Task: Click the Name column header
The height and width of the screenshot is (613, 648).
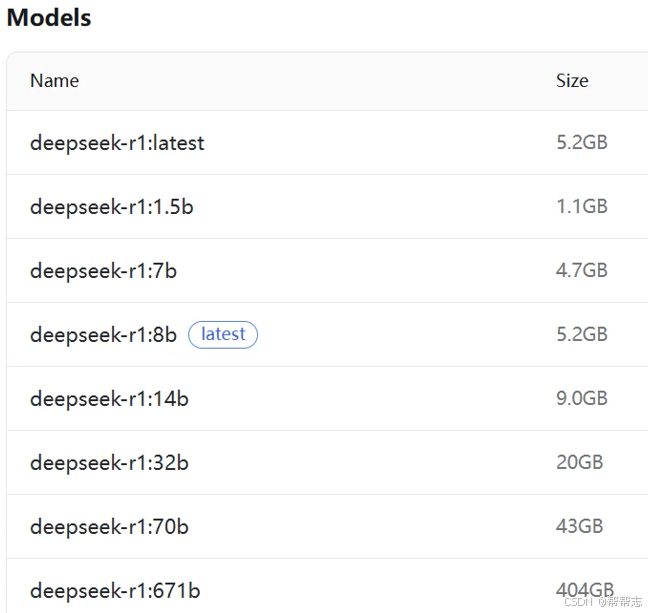Action: point(55,81)
